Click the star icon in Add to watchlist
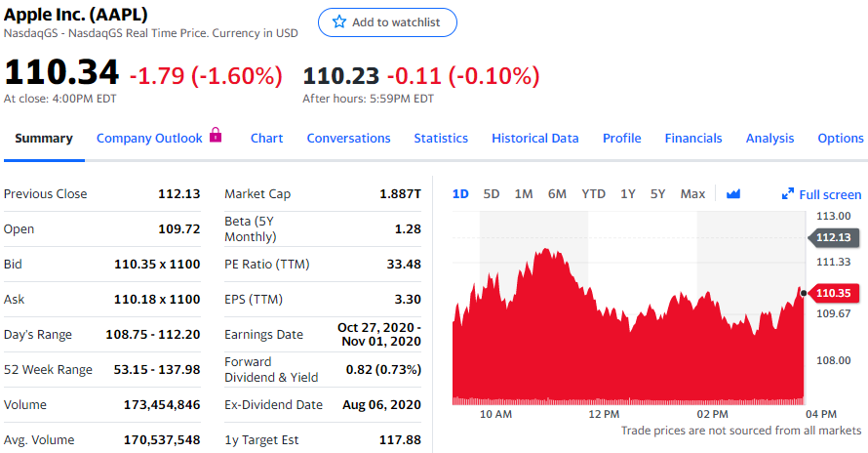 [x=338, y=22]
